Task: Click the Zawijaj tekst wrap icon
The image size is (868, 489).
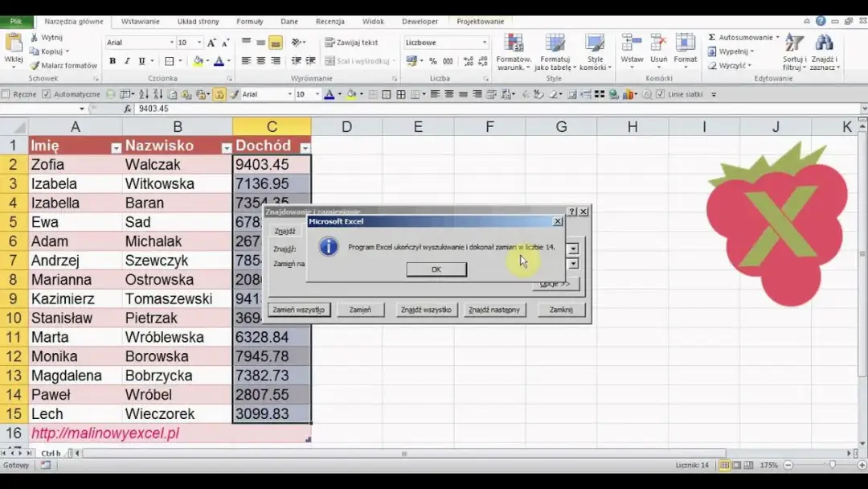Action: [330, 43]
